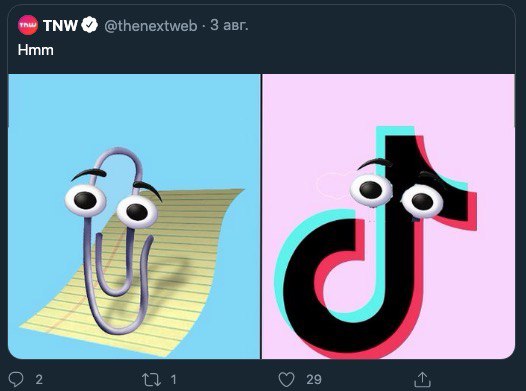
Task: Click the tweet text Hmm
Action: point(36,50)
